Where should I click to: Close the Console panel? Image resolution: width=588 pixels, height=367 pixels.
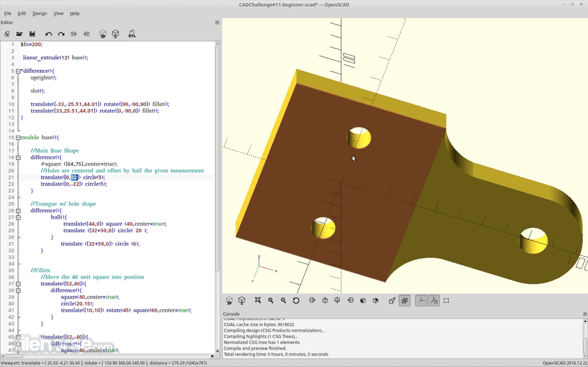click(x=585, y=314)
